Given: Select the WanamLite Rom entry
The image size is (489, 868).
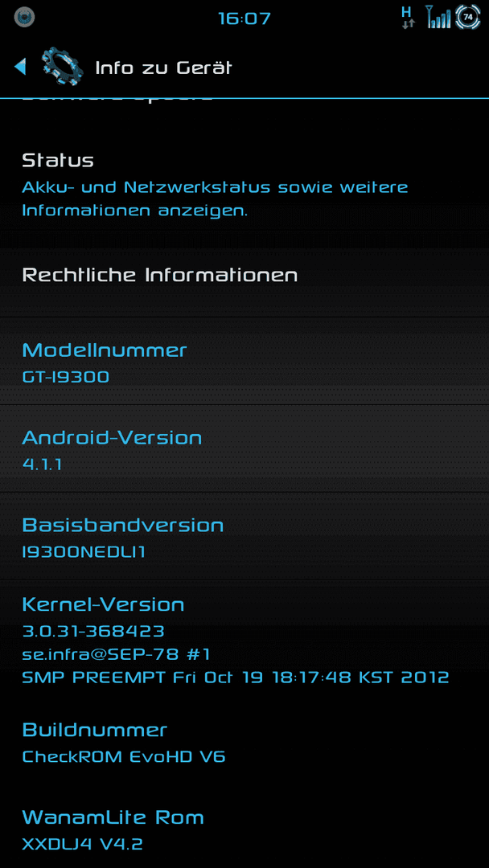Looking at the screenshot, I should [x=244, y=829].
